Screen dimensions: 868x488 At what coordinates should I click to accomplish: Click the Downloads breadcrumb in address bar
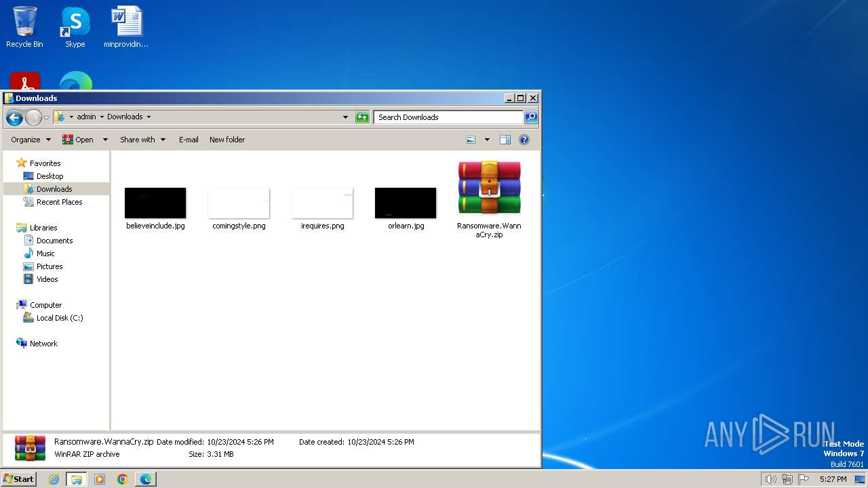(x=125, y=117)
